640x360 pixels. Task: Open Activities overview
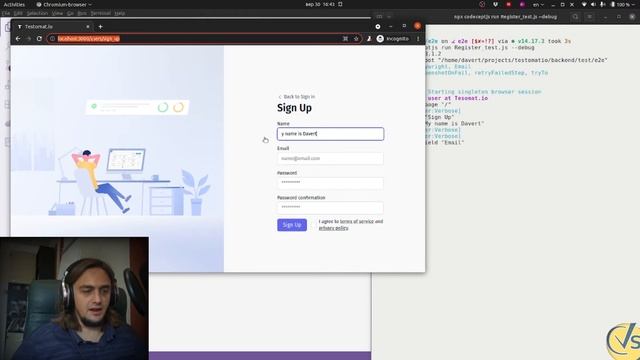point(14,4)
